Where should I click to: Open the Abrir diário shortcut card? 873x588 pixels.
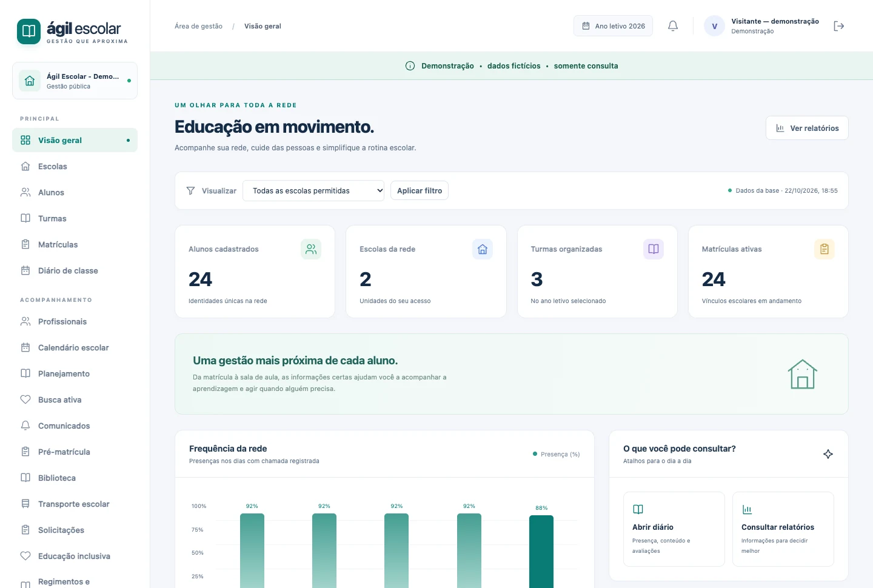(x=674, y=529)
